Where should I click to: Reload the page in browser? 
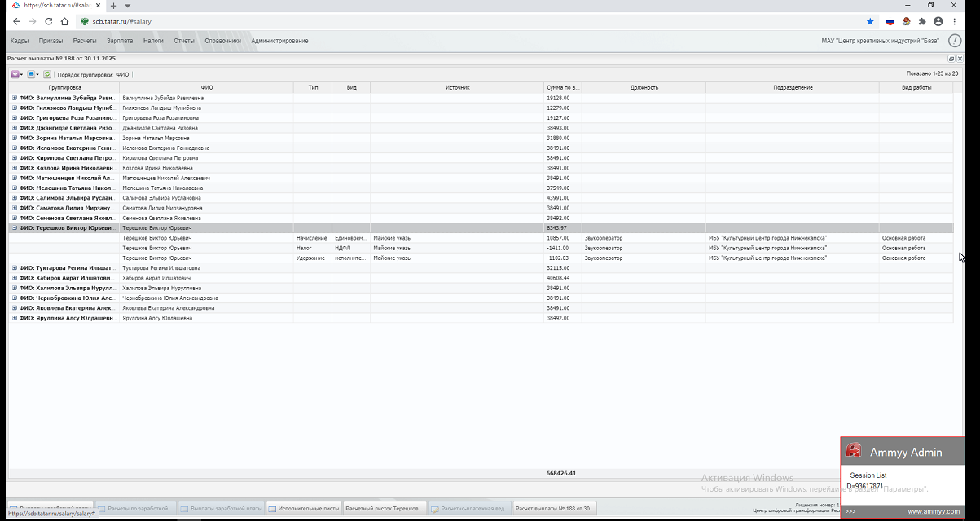pyautogui.click(x=49, y=21)
